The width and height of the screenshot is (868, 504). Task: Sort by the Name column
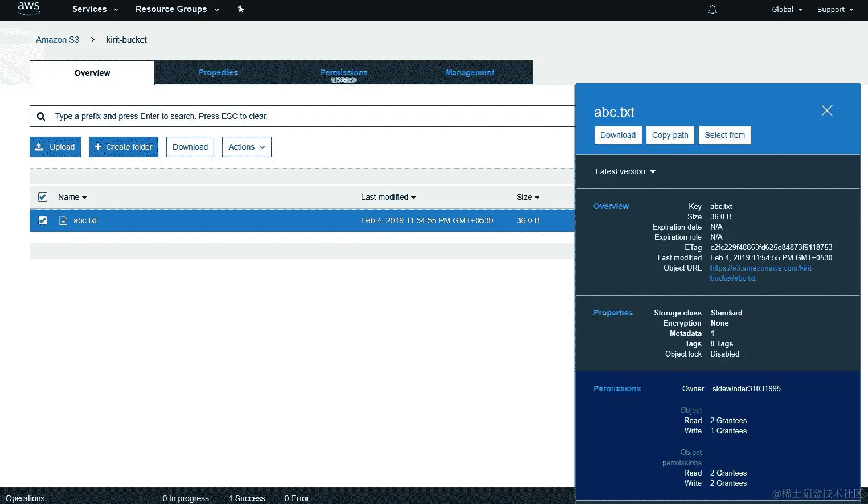[72, 197]
